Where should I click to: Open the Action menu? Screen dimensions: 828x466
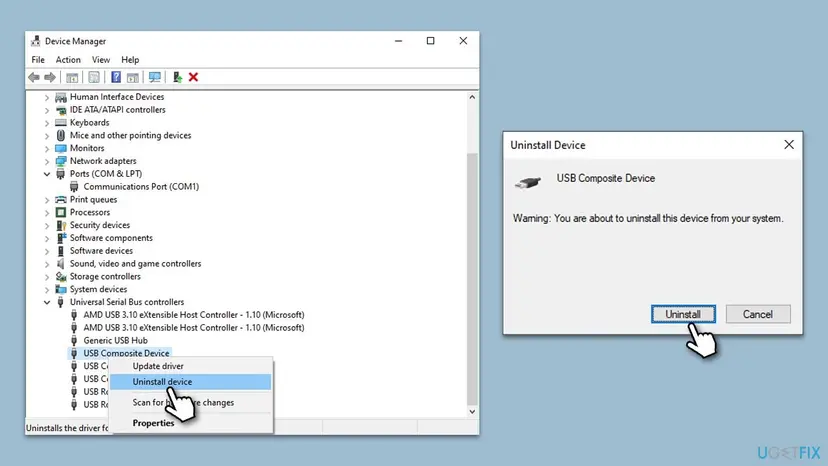pos(68,60)
